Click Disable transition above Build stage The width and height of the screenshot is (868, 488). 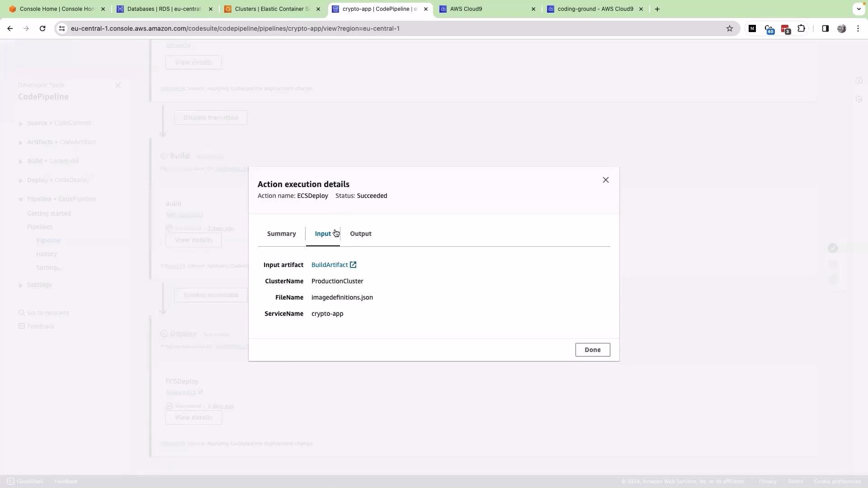[x=211, y=117]
